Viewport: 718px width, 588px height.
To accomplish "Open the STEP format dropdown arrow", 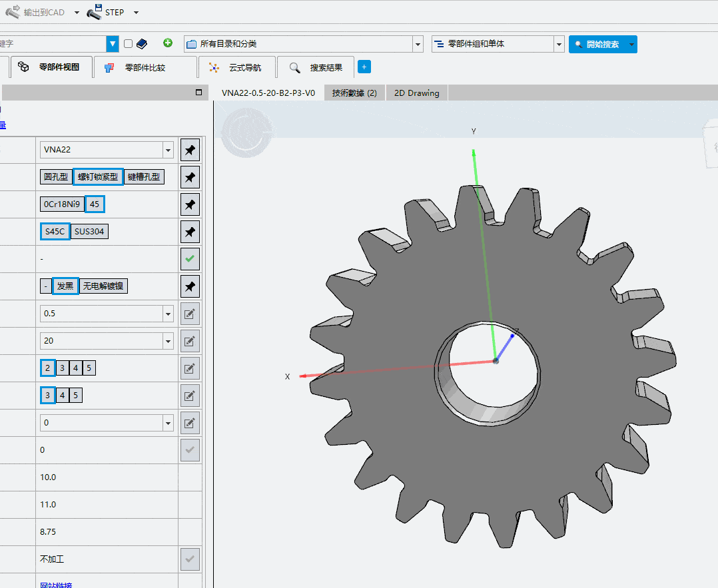I will pos(136,13).
